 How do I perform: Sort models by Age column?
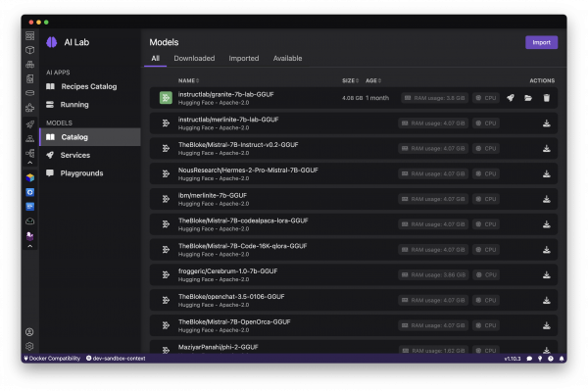tap(373, 80)
